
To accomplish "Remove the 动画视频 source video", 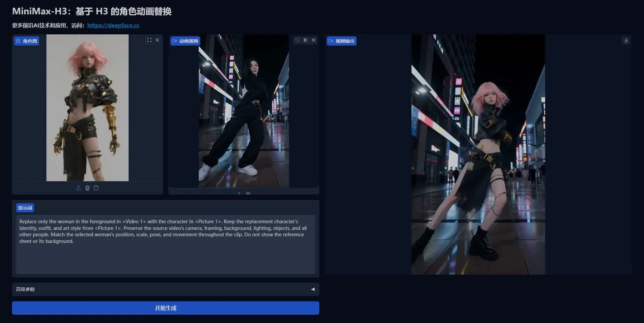I will [314, 40].
